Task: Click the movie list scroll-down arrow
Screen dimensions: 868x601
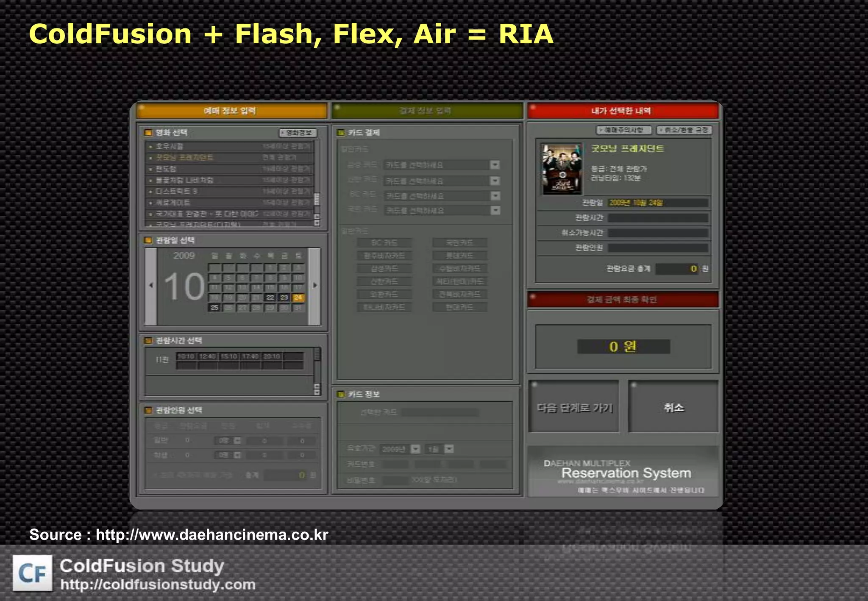Action: 317,223
